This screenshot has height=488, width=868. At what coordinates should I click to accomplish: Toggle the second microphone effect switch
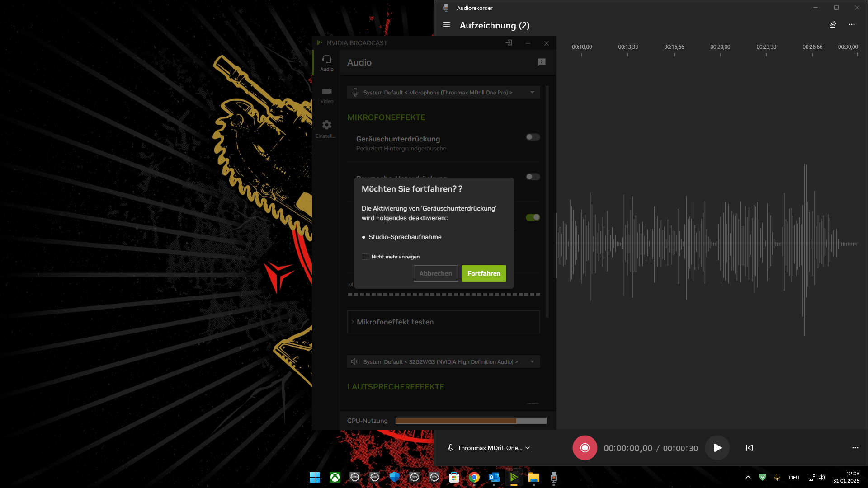click(x=533, y=177)
